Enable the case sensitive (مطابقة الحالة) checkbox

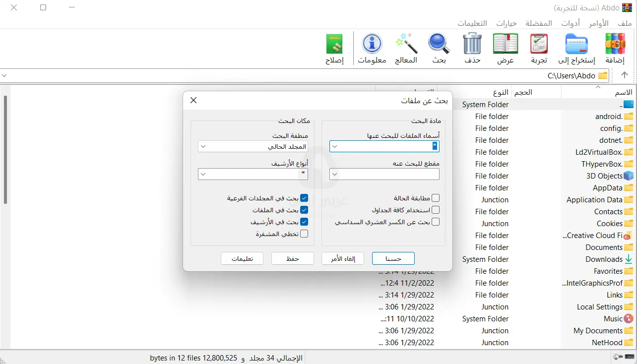pyautogui.click(x=435, y=197)
